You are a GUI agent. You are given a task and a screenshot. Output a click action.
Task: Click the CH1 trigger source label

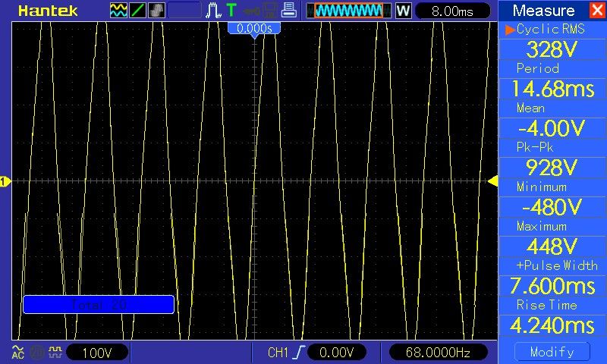tap(278, 353)
